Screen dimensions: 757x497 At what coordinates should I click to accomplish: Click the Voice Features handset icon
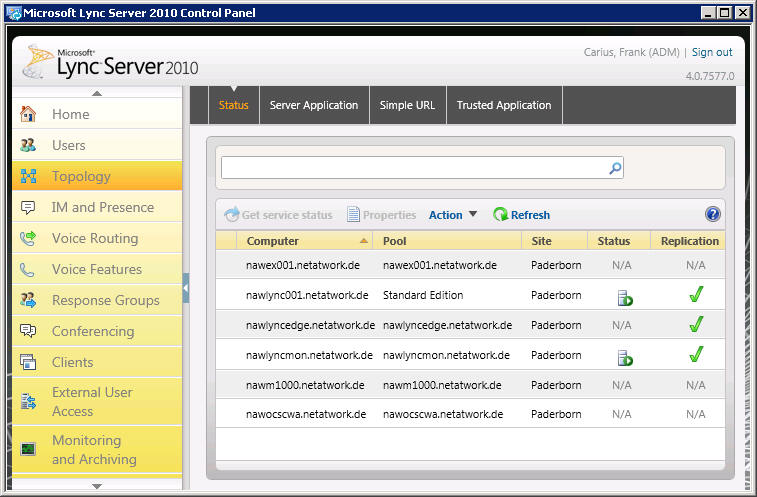[x=27, y=270]
